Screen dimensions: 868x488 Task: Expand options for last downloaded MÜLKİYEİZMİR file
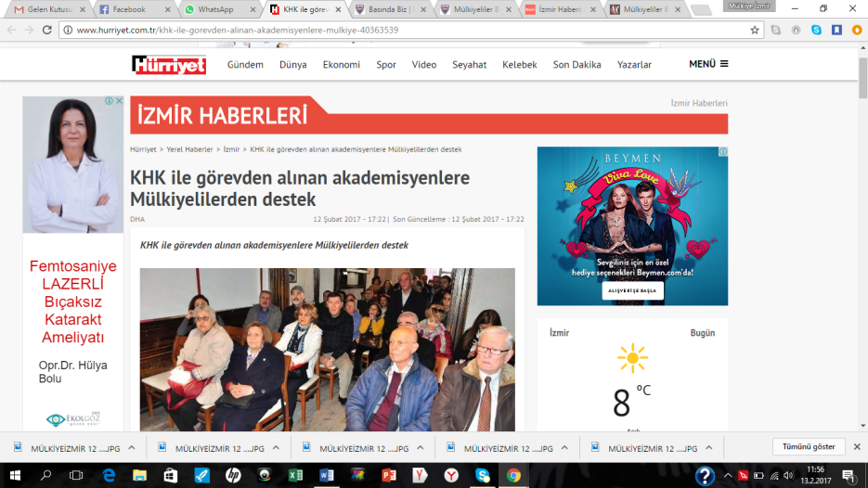710,447
